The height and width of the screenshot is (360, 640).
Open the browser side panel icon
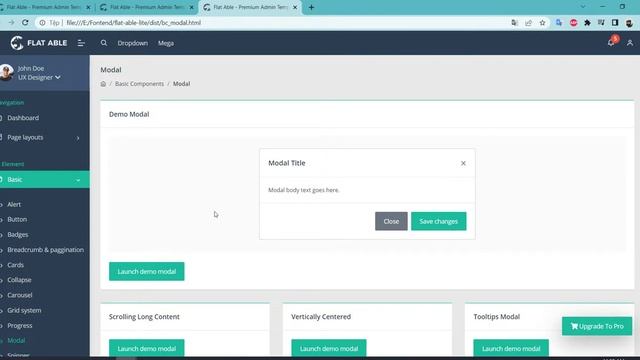pos(615,23)
